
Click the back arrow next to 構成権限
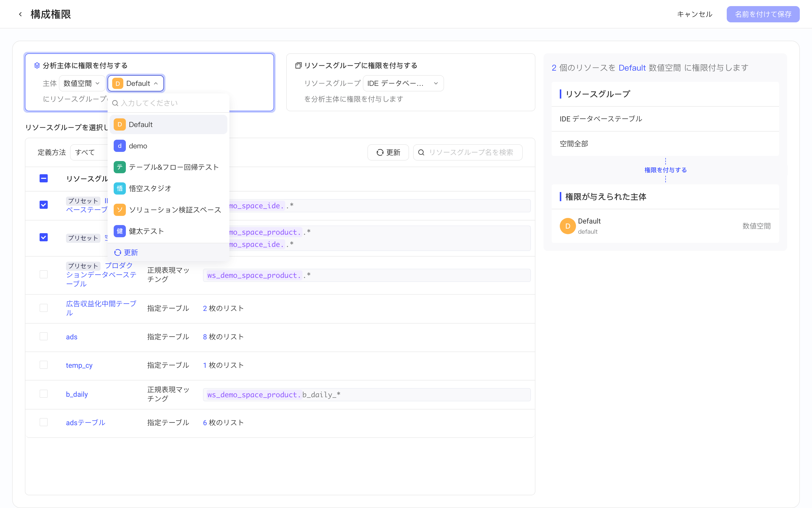click(x=21, y=14)
